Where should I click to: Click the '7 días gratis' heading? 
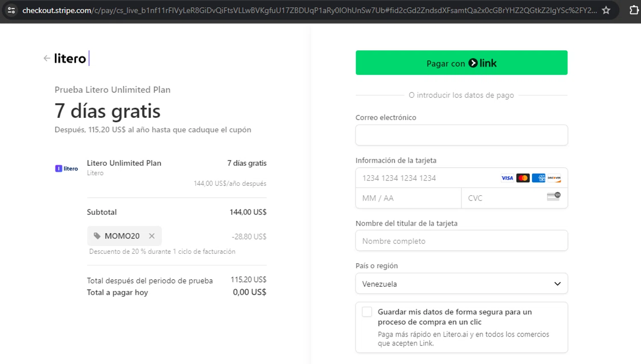[107, 111]
